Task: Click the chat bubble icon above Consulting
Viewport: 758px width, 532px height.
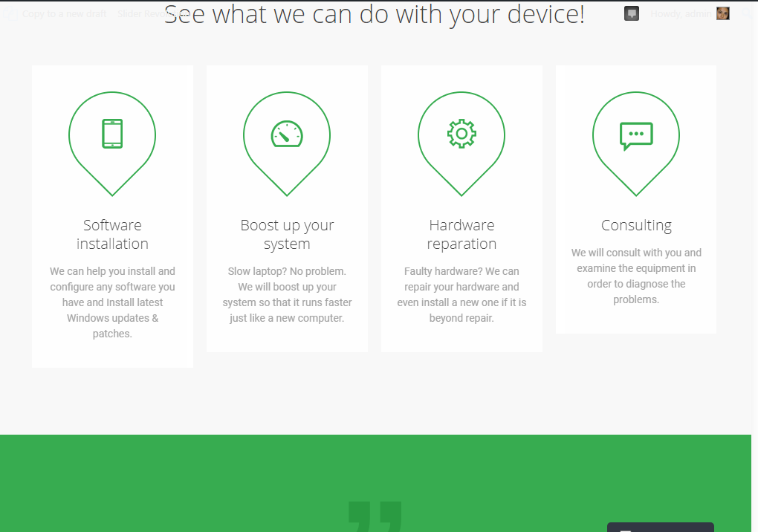Action: point(636,136)
